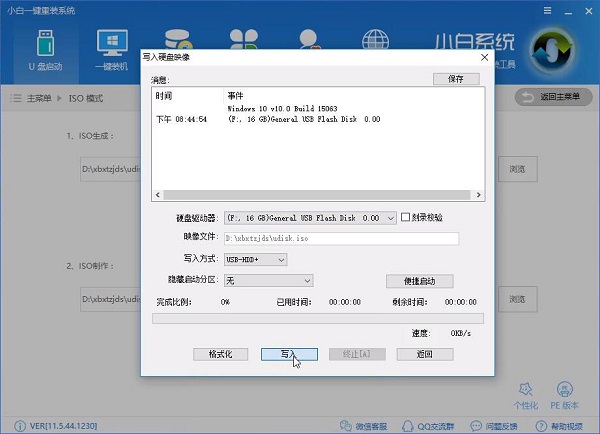Open 帮助视频 in the status bar
The height and width of the screenshot is (434, 600).
561,424
